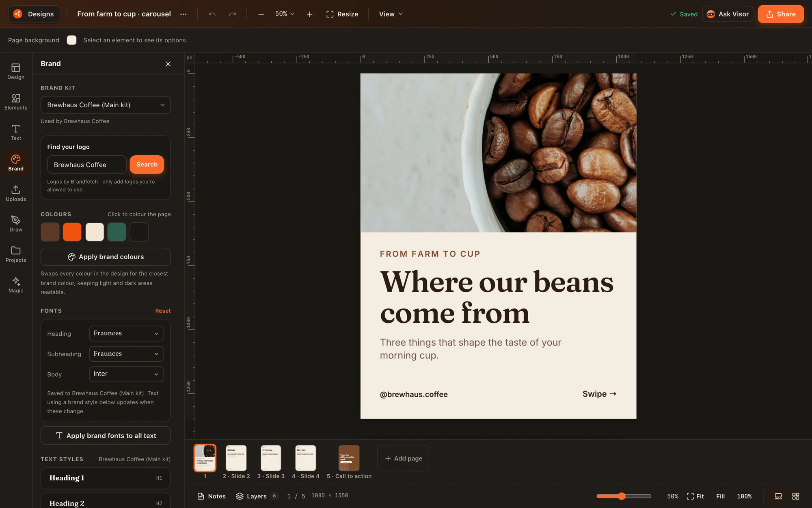Click the Undo arrow
Screen dimensions: 812x508
tap(212, 14)
